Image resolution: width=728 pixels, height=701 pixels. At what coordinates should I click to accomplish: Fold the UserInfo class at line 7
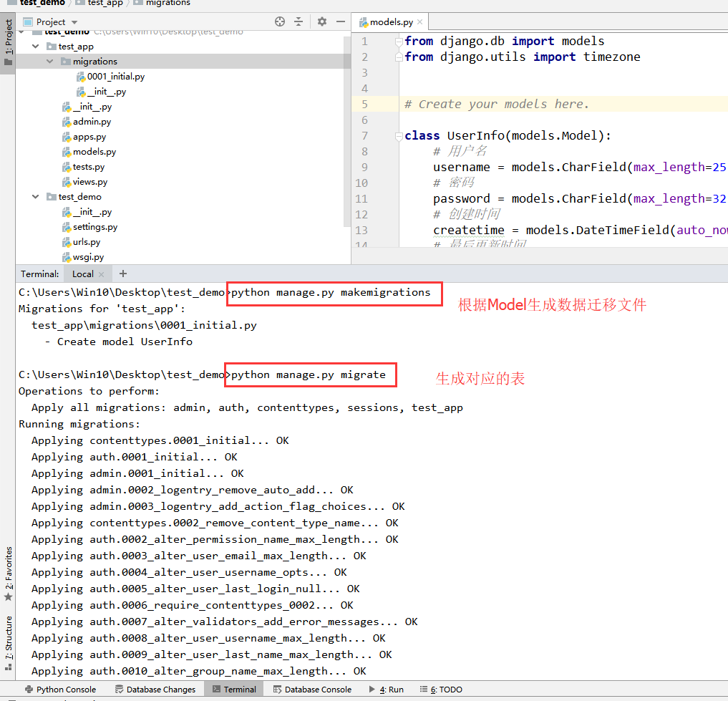pos(399,136)
